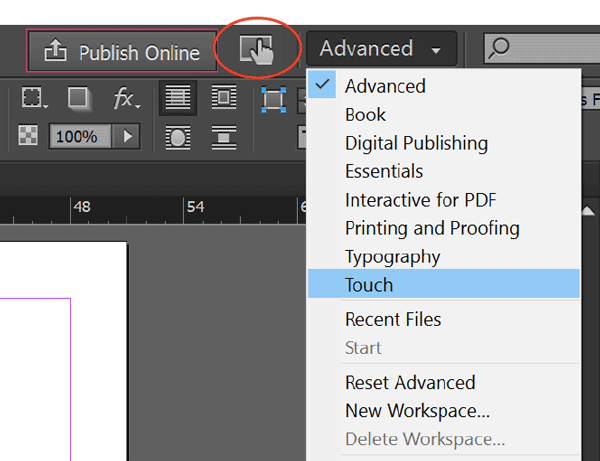
Task: Select the jump object text wrap icon
Action: (x=224, y=137)
